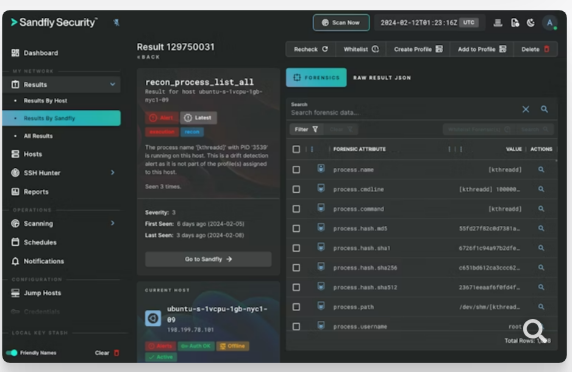
Task: Open the hosts icon in top bar
Action: tap(498, 23)
